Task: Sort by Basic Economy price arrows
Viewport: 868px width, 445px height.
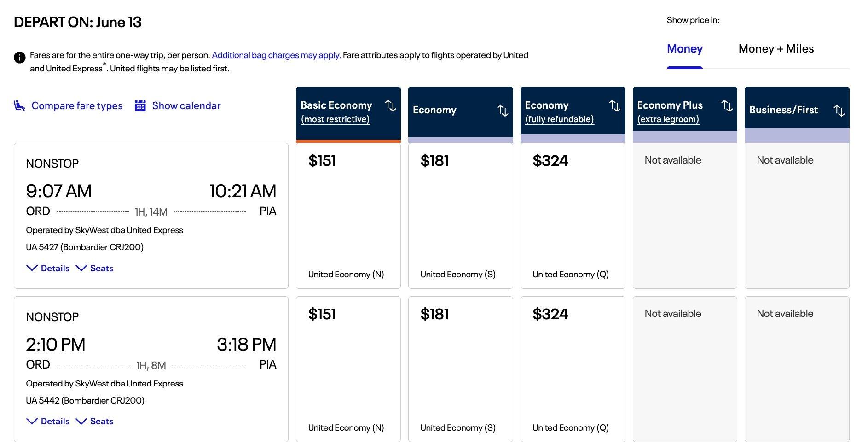Action: point(390,106)
